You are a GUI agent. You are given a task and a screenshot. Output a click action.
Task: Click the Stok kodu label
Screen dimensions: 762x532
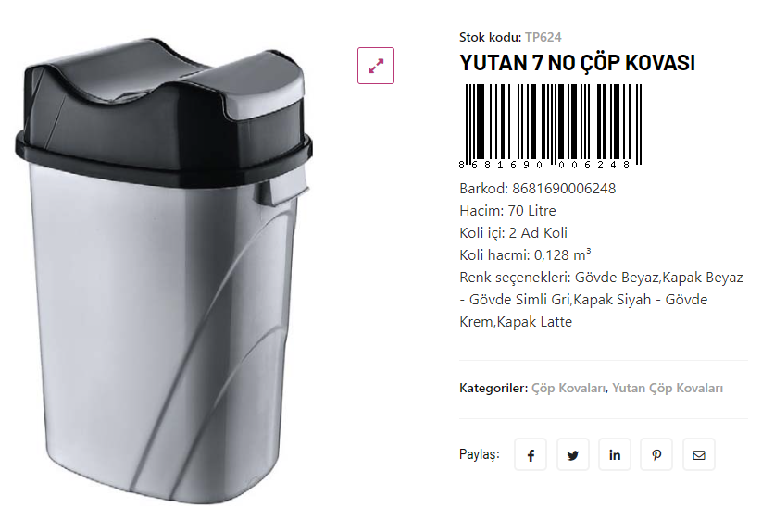(x=490, y=37)
